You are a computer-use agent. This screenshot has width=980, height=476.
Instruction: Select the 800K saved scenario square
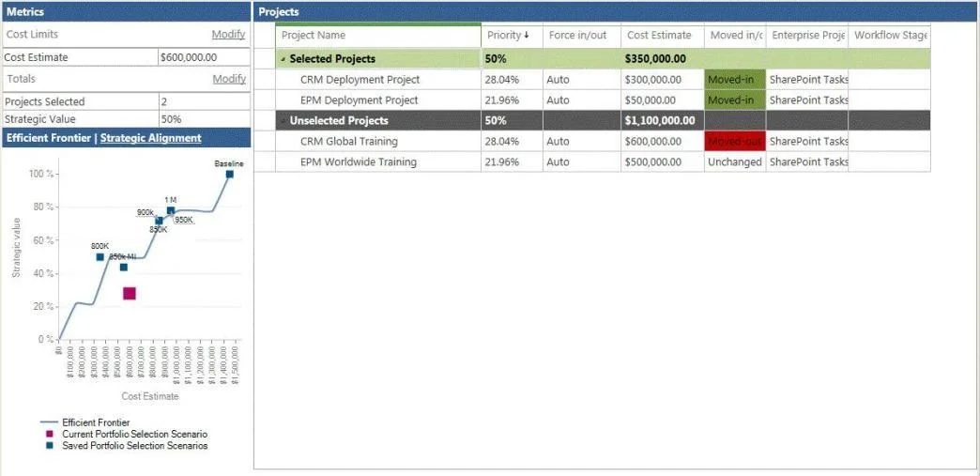pos(100,257)
